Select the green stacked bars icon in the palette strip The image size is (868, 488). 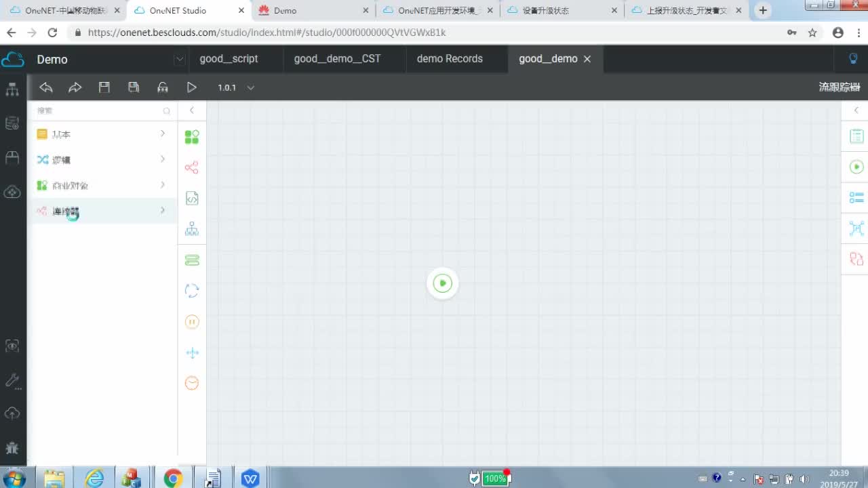192,260
